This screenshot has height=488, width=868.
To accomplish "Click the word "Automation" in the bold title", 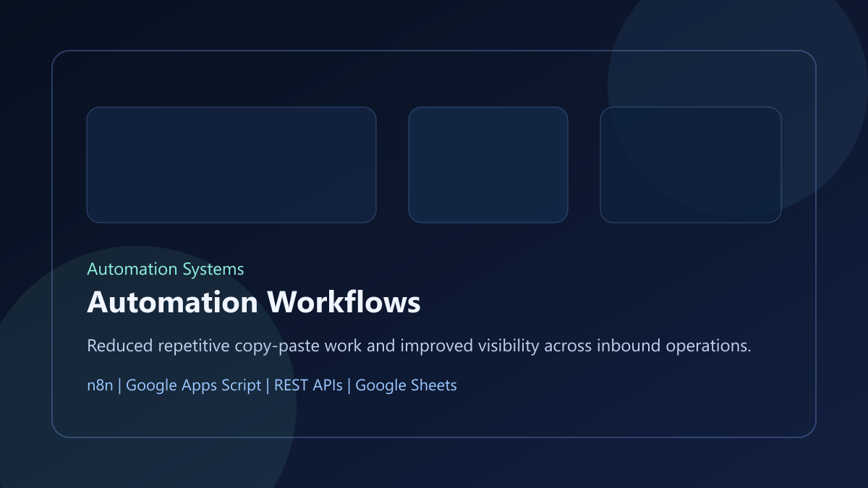I will click(172, 302).
